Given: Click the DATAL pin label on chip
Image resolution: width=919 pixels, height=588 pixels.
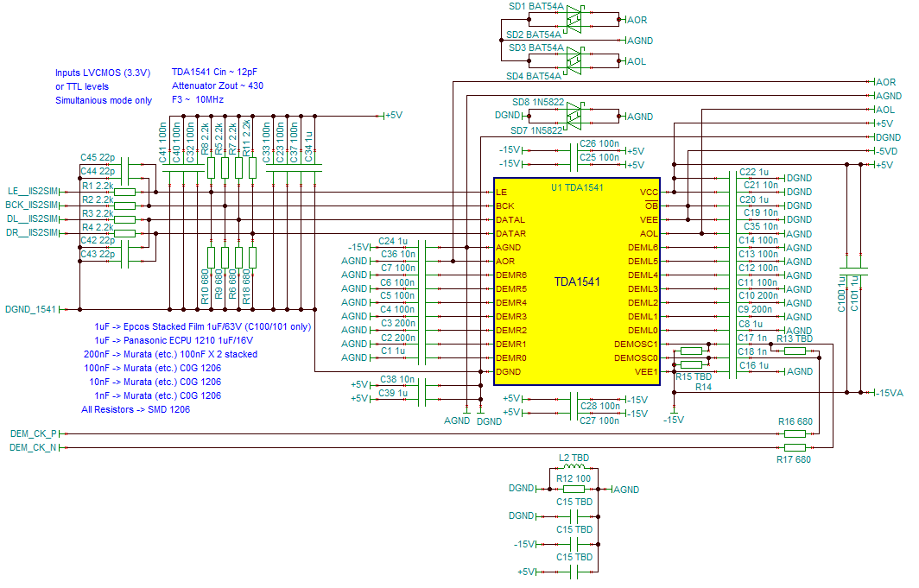Looking at the screenshot, I should point(510,219).
